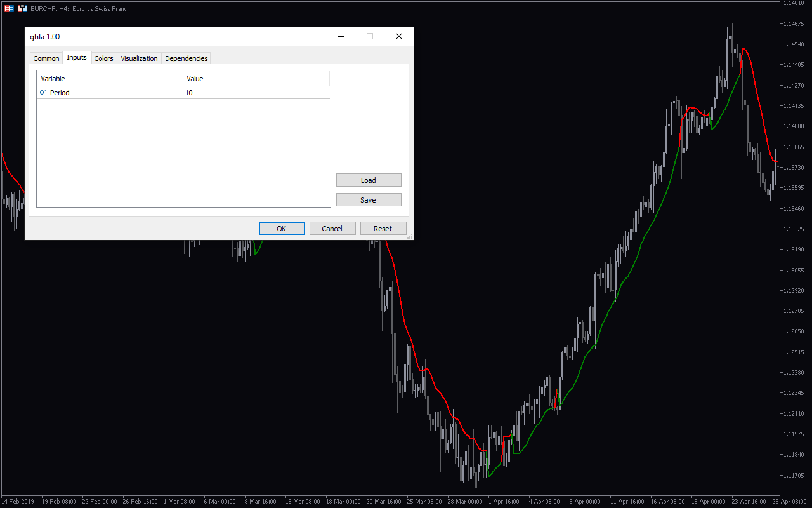The width and height of the screenshot is (812, 508).
Task: Reset inputs with the Reset button
Action: tap(383, 229)
